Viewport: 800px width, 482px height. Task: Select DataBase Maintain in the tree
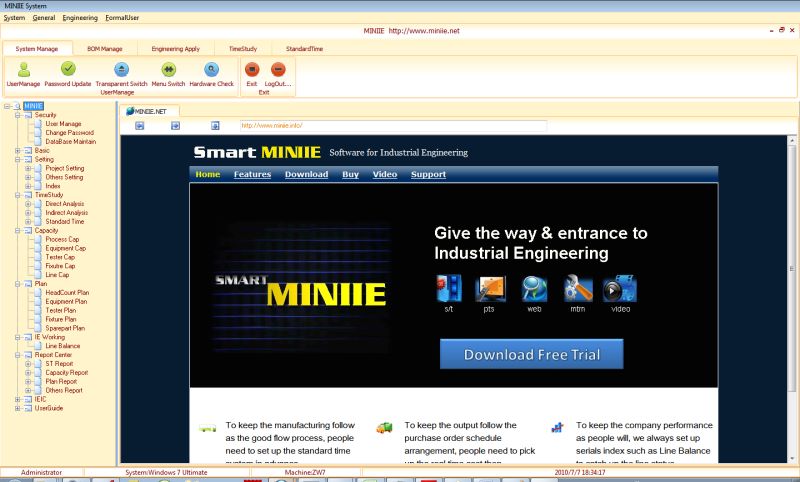coord(70,142)
